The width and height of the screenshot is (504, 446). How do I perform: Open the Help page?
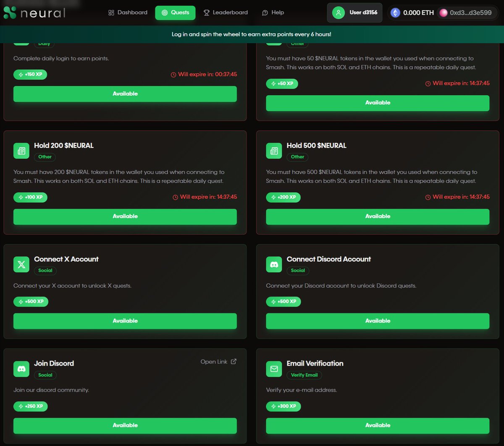[x=273, y=13]
